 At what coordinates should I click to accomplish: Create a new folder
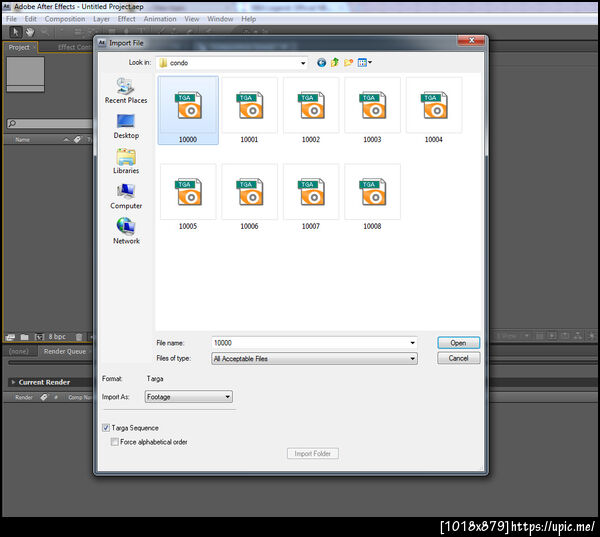tap(348, 62)
